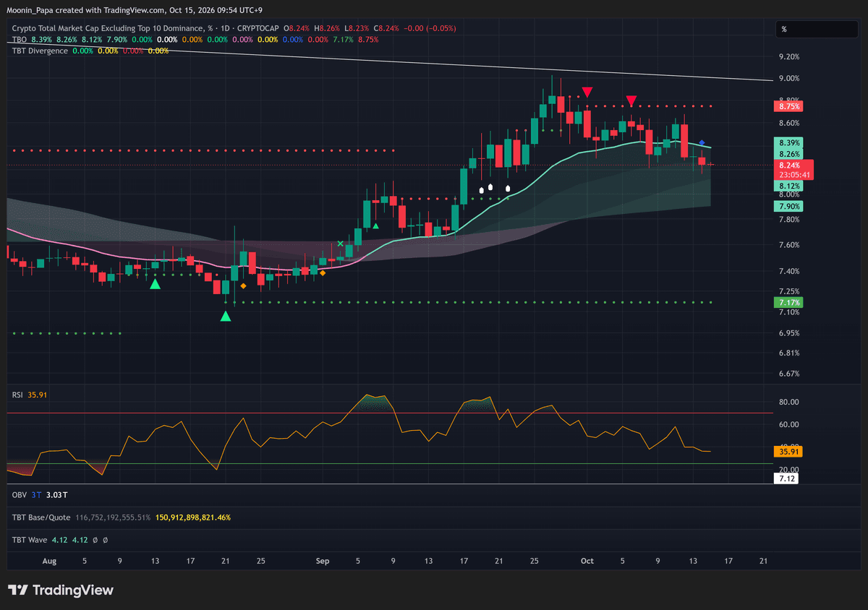Select the orange diamond marker near August 23
The height and width of the screenshot is (610, 868).
243,286
